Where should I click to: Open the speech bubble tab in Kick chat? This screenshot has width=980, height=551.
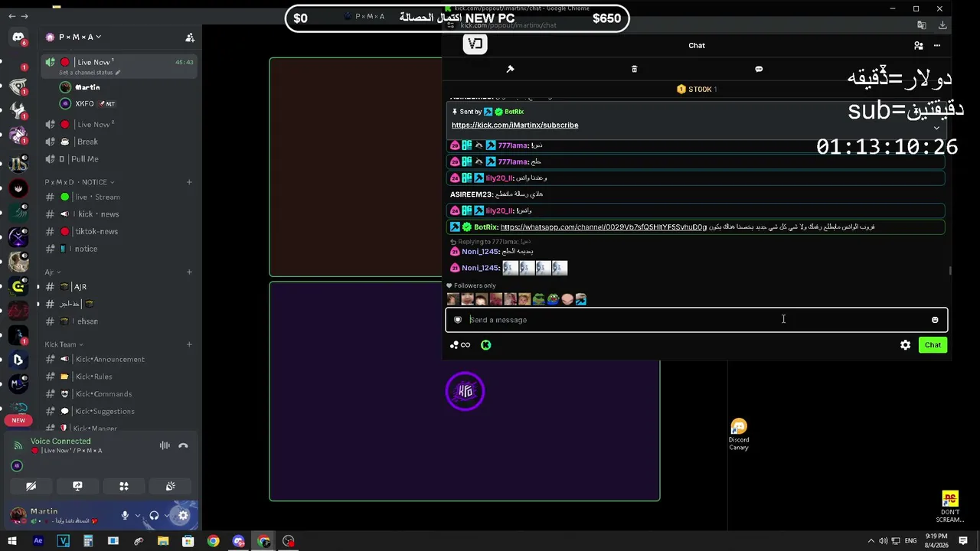point(759,69)
